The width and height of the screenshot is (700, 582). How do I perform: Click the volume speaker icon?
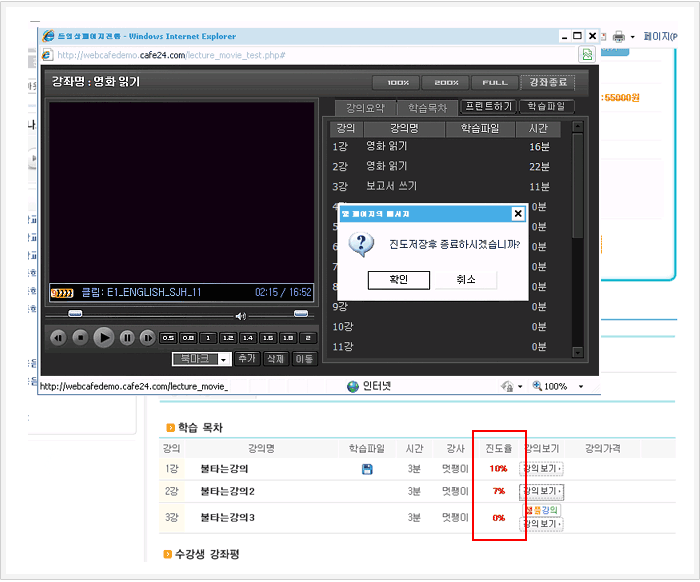241,316
